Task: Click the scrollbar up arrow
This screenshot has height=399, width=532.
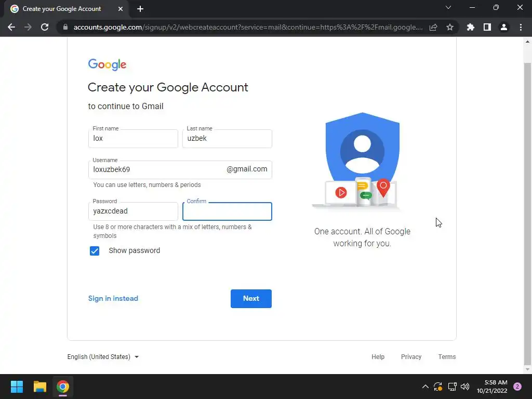Action: [x=527, y=42]
